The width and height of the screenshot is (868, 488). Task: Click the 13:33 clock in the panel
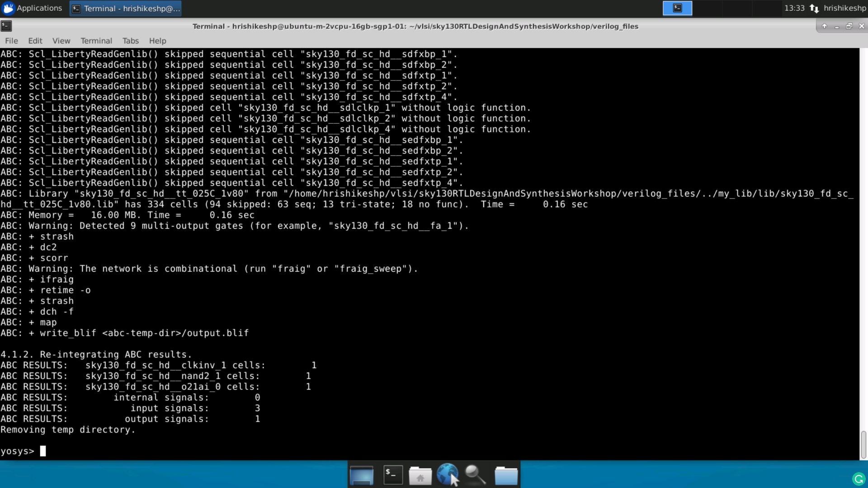(794, 8)
